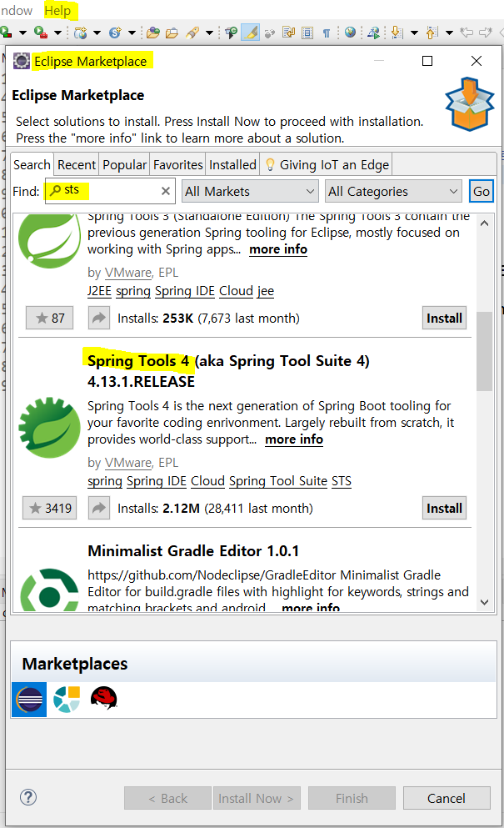Viewport: 504px width, 828px height.
Task: Switch to the Recent tab
Action: [x=77, y=165]
